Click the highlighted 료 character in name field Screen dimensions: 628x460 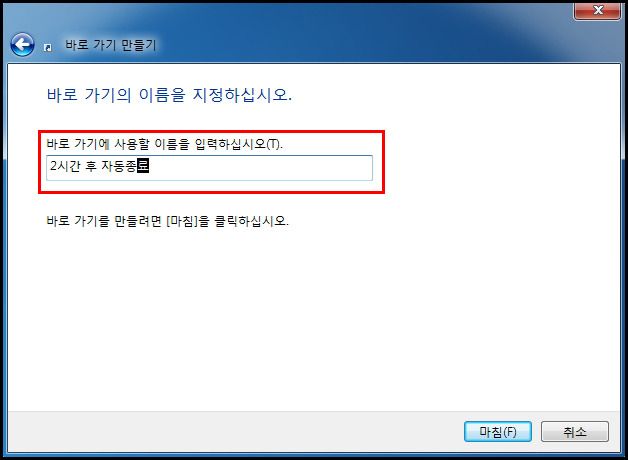point(143,166)
